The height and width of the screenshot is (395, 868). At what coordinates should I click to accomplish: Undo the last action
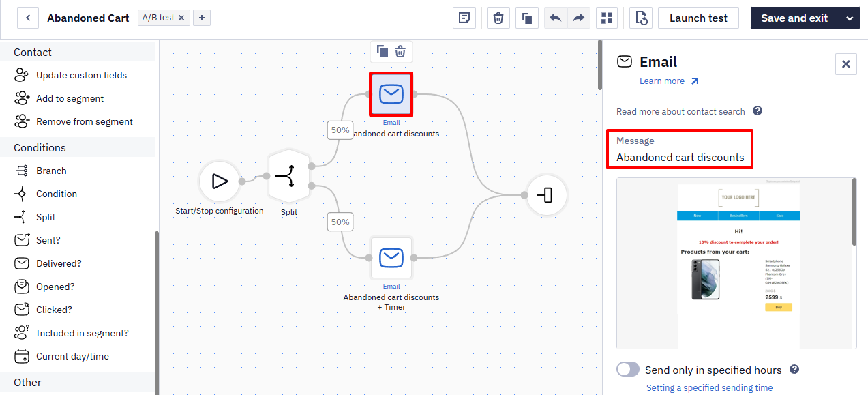click(x=556, y=18)
